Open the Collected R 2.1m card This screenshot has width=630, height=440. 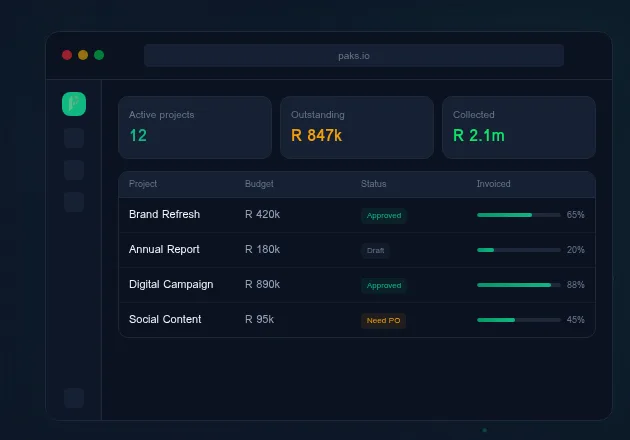tap(519, 127)
